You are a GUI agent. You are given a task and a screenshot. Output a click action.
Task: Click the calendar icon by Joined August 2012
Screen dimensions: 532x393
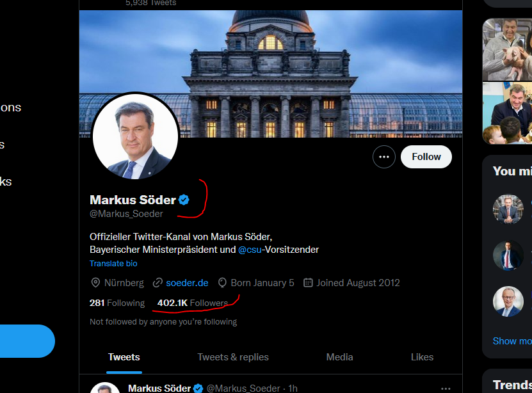coord(308,282)
